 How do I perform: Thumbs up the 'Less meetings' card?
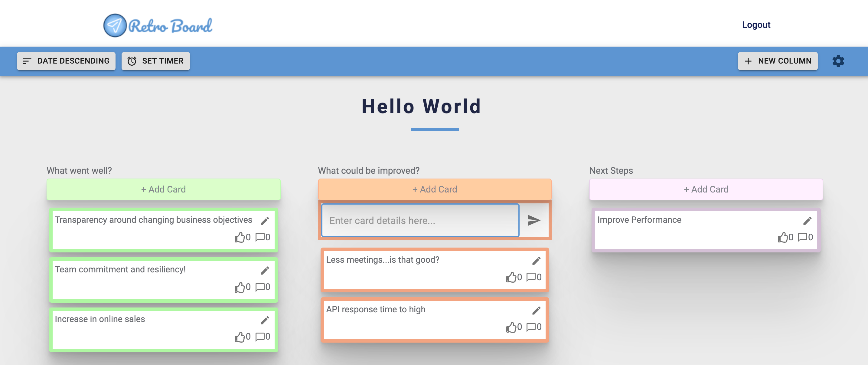pos(511,277)
